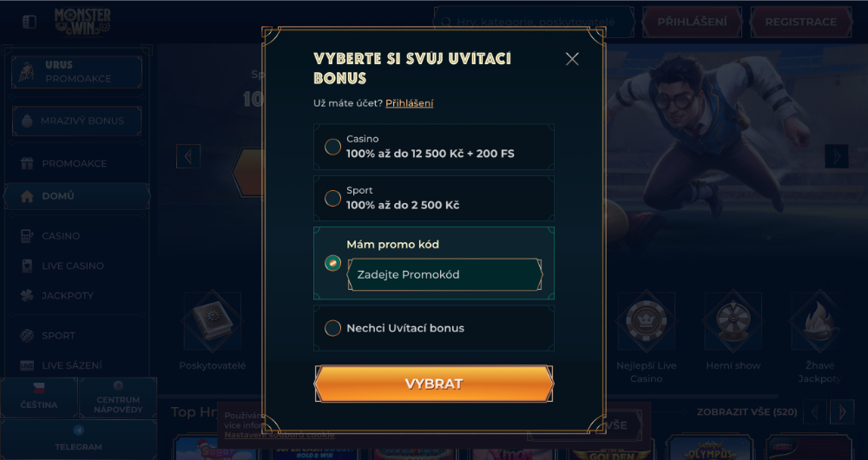This screenshot has width=868, height=460.
Task: Show the previous banner slide arrow
Action: (188, 156)
